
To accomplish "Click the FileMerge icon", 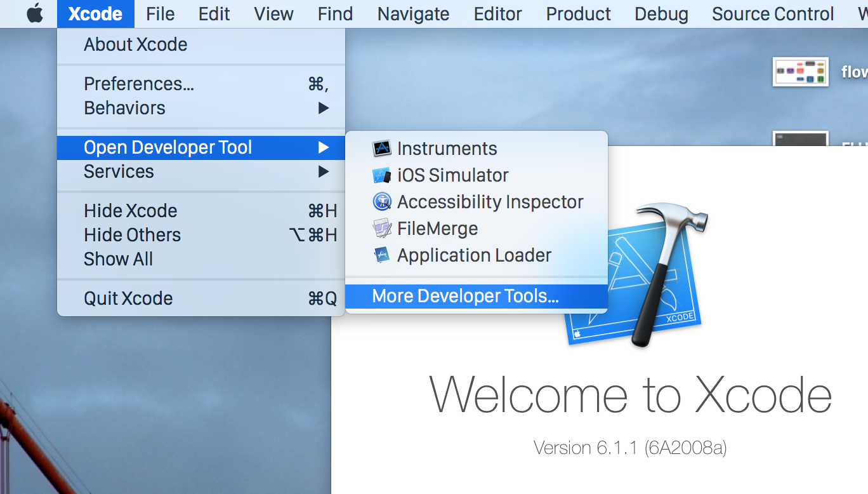I will point(382,229).
